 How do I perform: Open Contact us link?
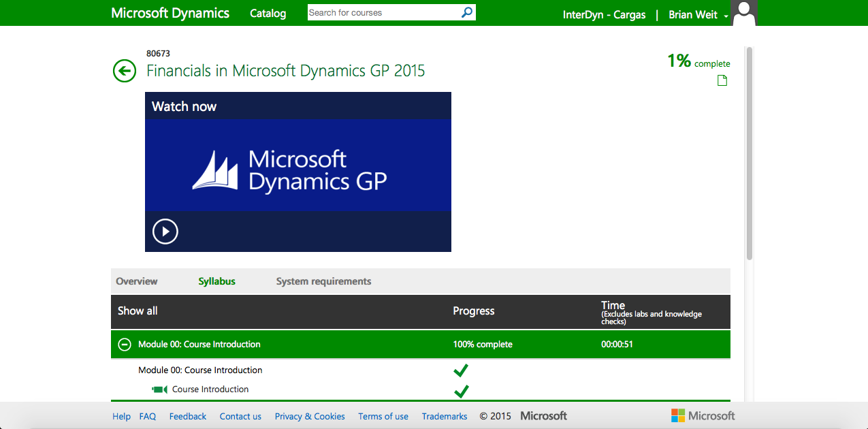tap(240, 417)
